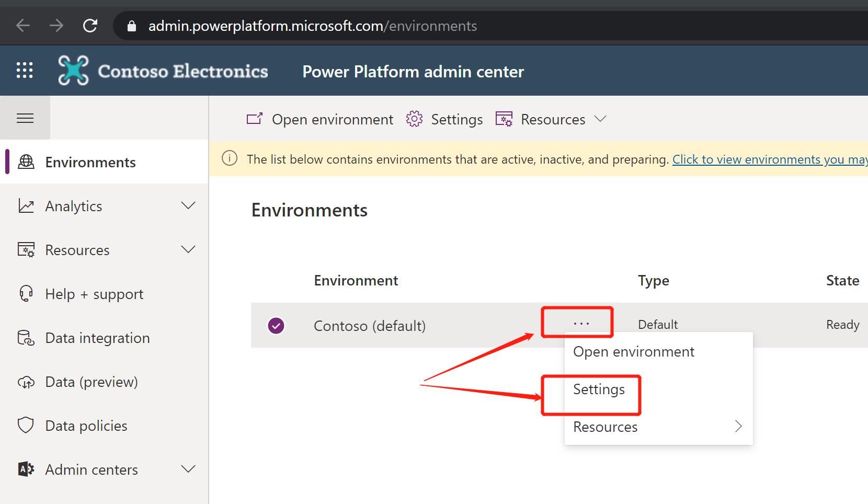Click the Data integration database icon
This screenshot has height=504, width=868.
(26, 338)
